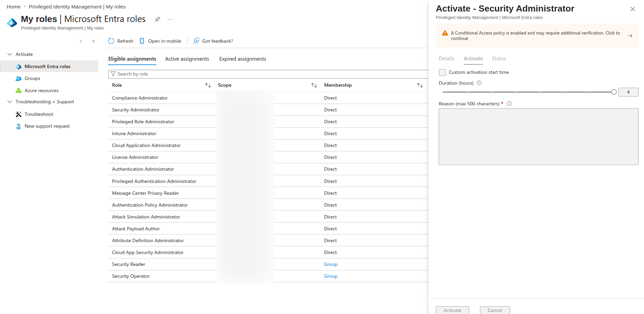Open the more options ellipsis menu
This screenshot has height=314, width=644.
[170, 19]
